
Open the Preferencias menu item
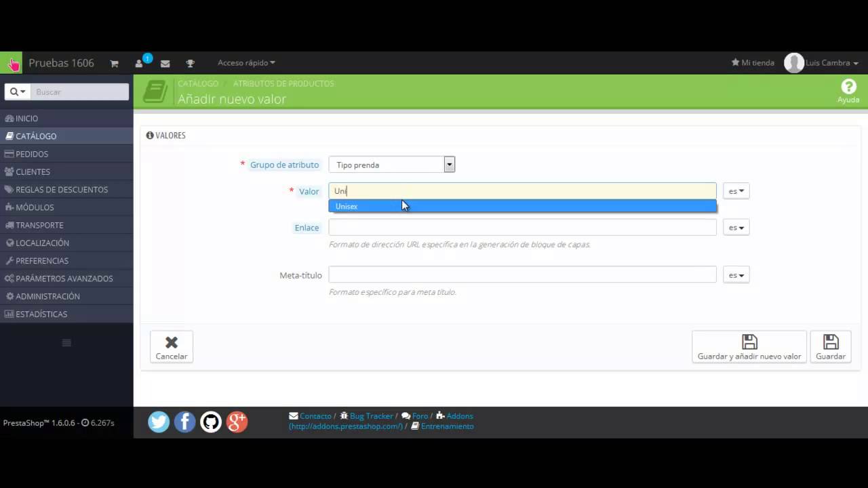pyautogui.click(x=66, y=260)
